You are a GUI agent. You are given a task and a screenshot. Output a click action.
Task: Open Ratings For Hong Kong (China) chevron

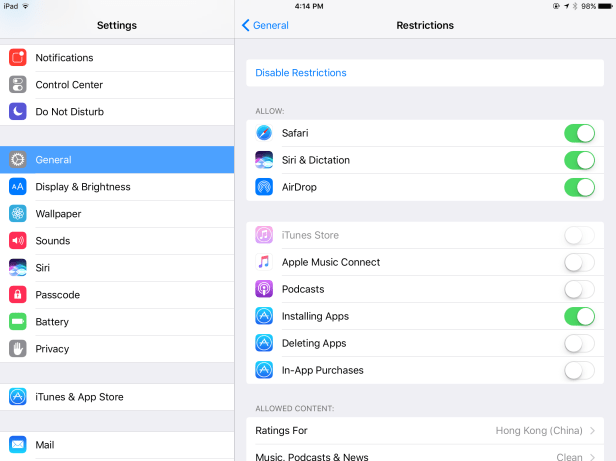pyautogui.click(x=591, y=431)
